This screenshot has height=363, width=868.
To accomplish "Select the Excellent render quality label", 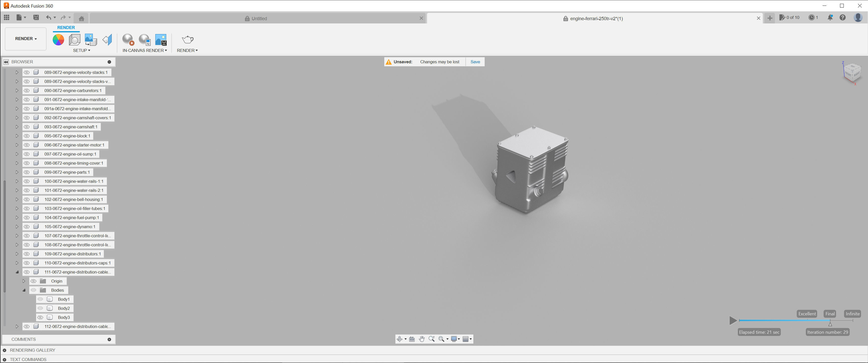I will pos(807,314).
